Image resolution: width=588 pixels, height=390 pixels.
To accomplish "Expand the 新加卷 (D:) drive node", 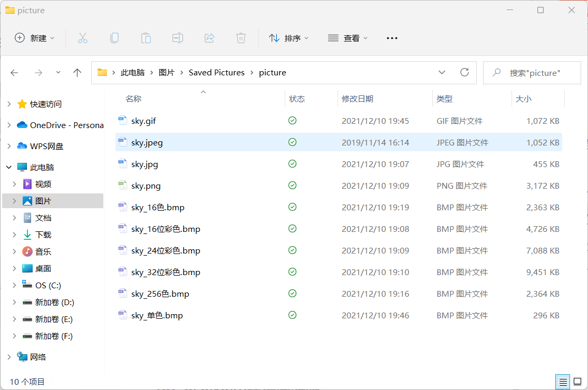I will (x=14, y=302).
